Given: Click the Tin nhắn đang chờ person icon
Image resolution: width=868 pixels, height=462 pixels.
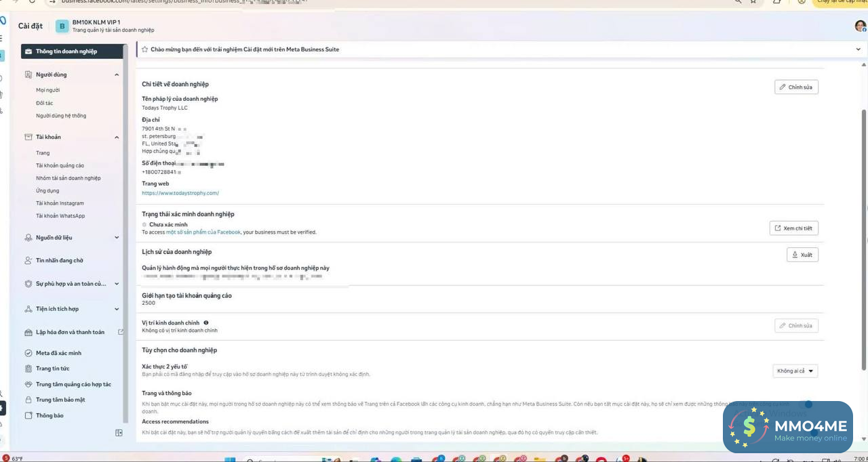Looking at the screenshot, I should [28, 260].
